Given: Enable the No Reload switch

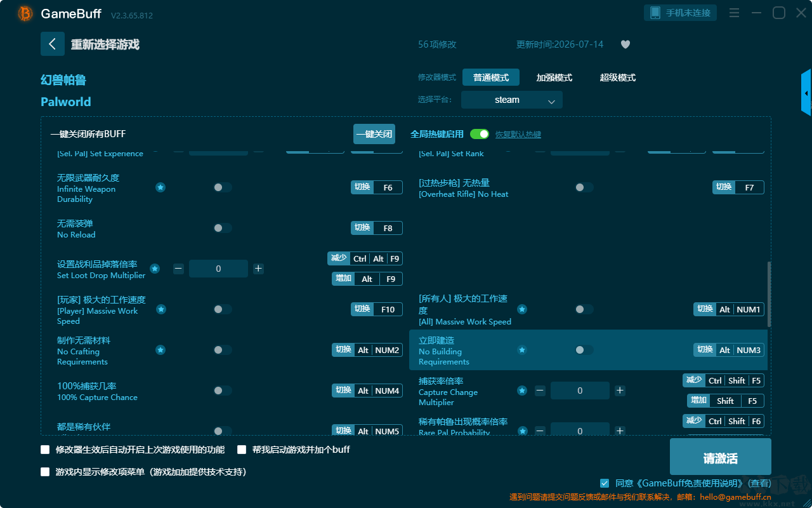Looking at the screenshot, I should (223, 228).
